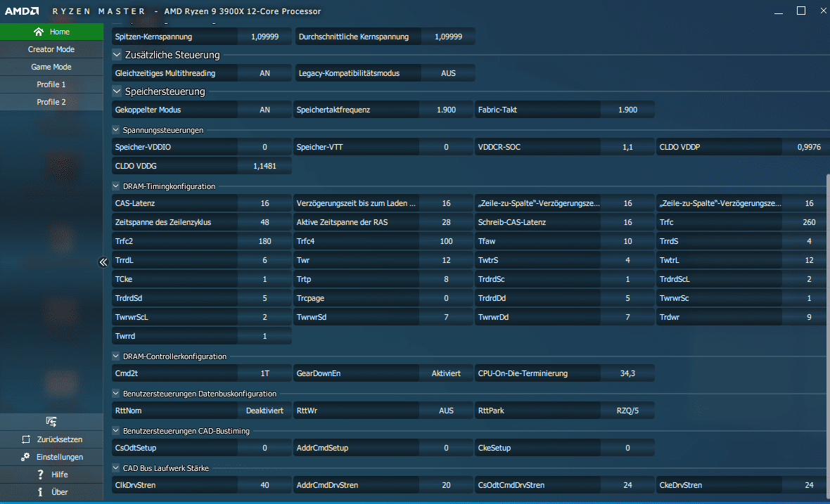Collapse CAD Bus Laufwerk Stärke section
The width and height of the screenshot is (830, 504).
pyautogui.click(x=116, y=467)
